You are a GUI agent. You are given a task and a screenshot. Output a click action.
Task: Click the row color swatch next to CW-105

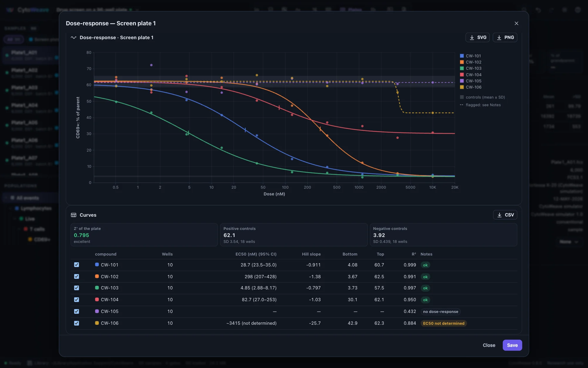[x=97, y=311]
